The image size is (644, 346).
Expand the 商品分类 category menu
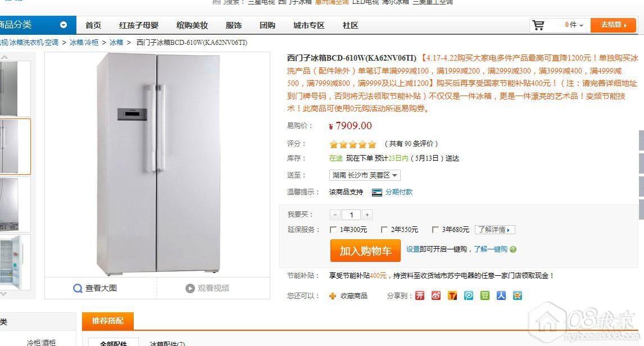[x=64, y=25]
